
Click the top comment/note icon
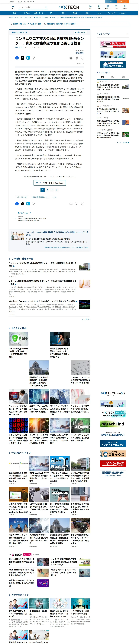[x=71, y=58]
